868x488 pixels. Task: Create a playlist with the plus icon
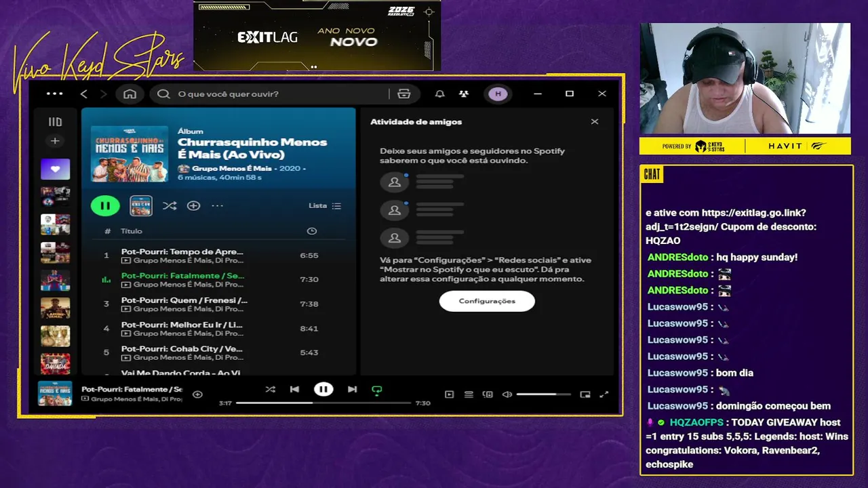(55, 141)
